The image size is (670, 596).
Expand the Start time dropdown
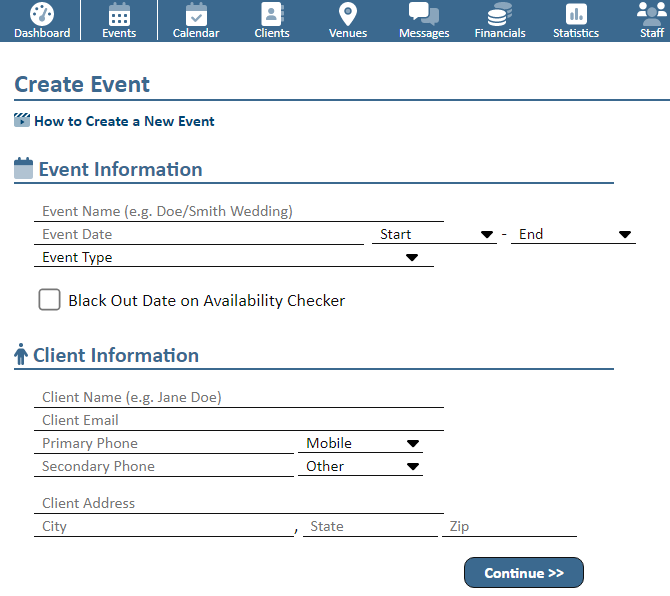coord(434,235)
